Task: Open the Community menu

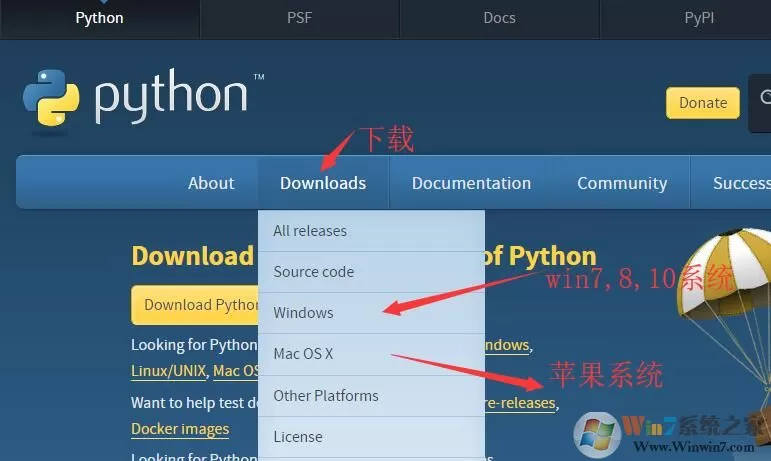Action: tap(622, 183)
